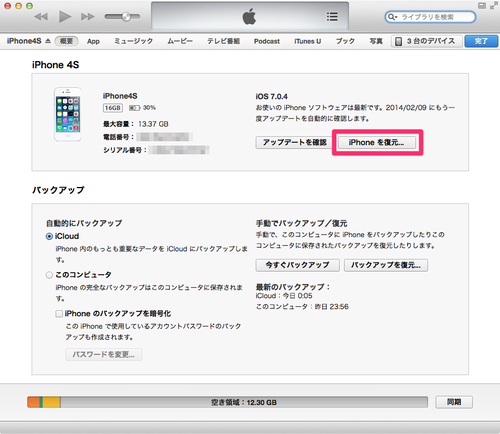Open search options magnifier dropdown

tap(392, 17)
